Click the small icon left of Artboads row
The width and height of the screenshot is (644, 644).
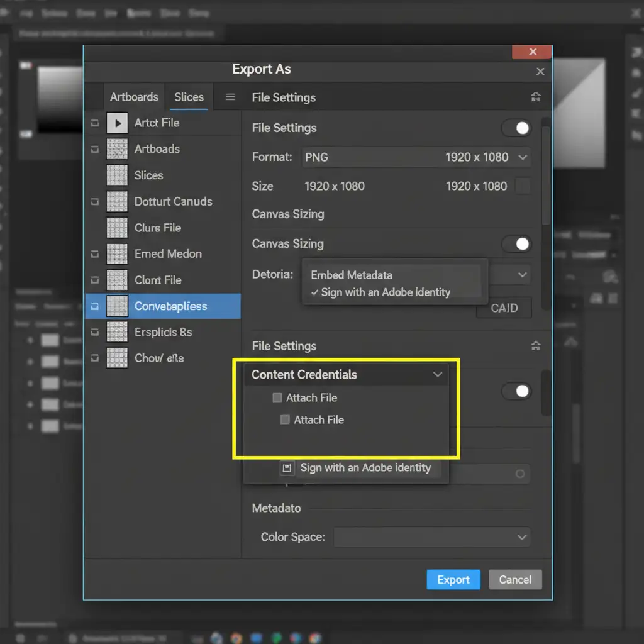[95, 149]
